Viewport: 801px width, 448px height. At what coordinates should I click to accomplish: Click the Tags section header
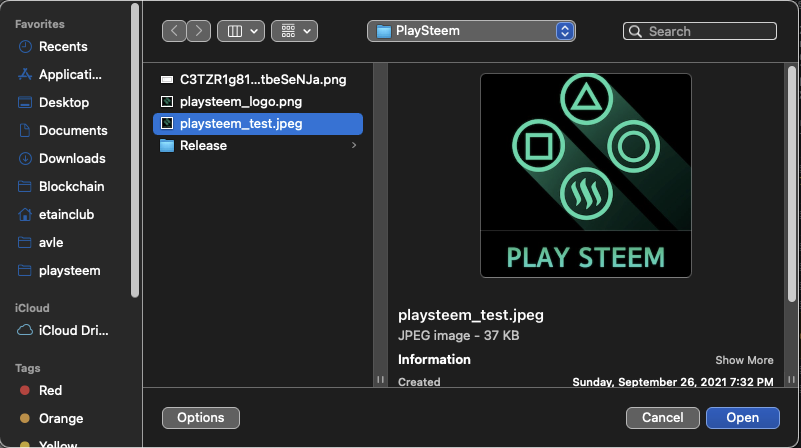28,368
